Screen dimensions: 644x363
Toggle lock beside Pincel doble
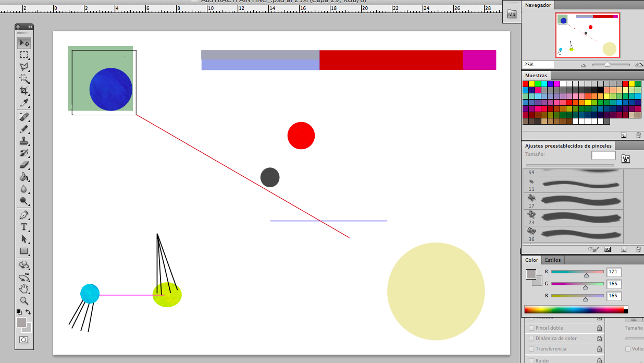click(599, 328)
